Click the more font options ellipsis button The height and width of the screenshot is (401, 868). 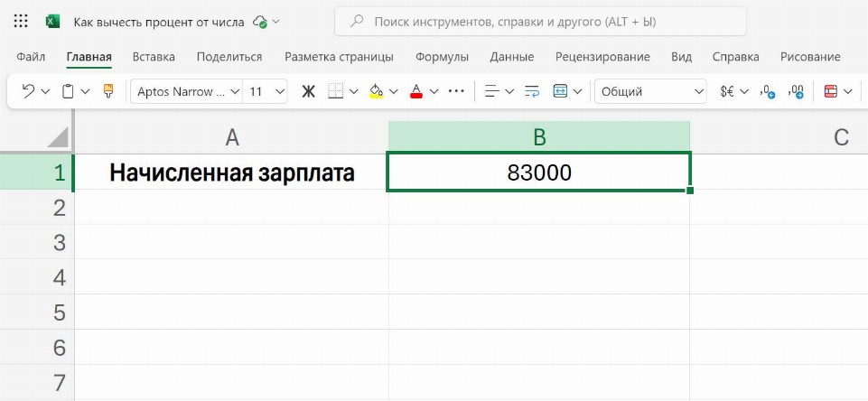456,91
